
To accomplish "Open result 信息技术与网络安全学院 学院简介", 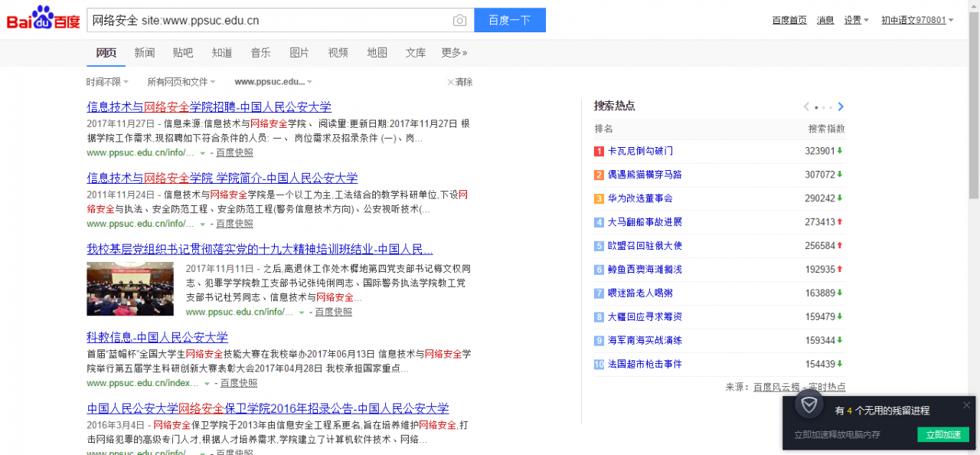I will coord(222,178).
